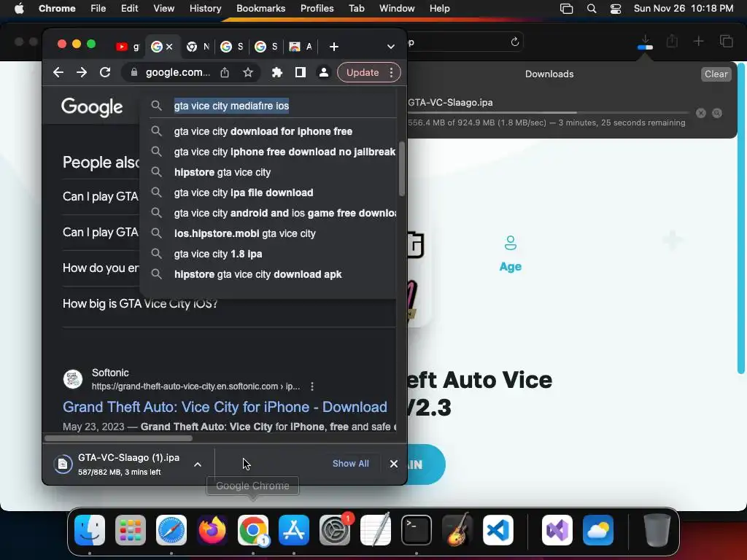
Task: Open Trash in the Dock
Action: point(657,530)
